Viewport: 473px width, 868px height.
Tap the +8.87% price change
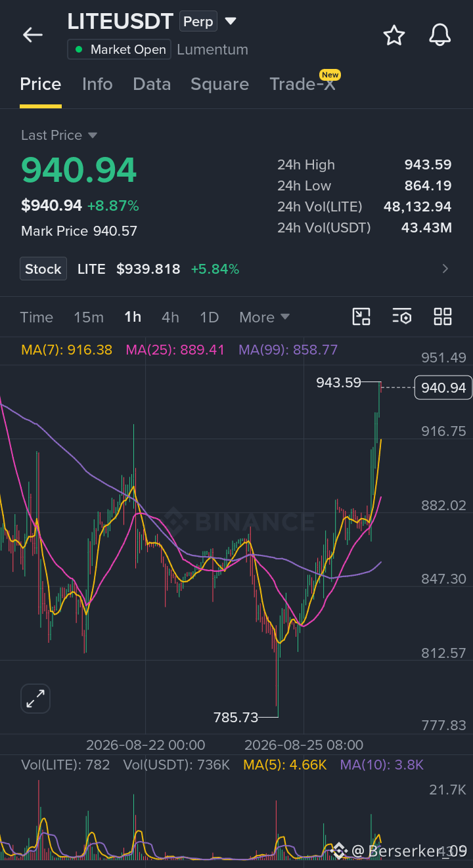[114, 206]
